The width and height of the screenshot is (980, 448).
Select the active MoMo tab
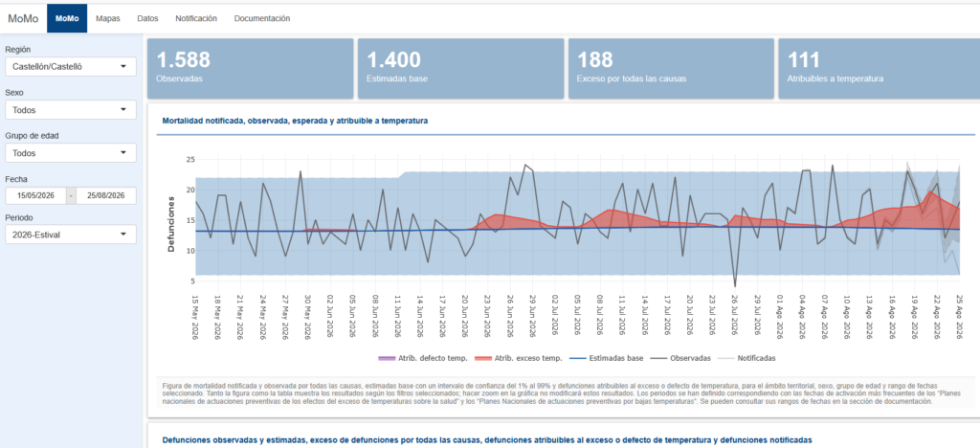pos(67,19)
